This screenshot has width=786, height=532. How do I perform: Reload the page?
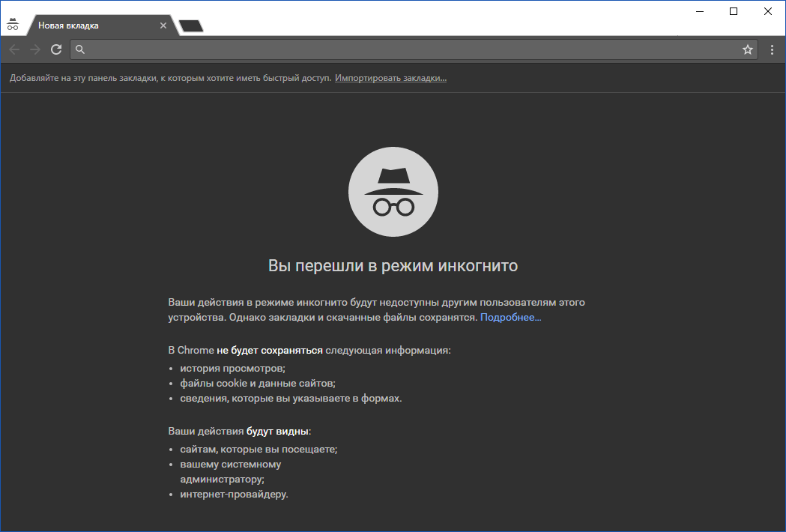pos(55,49)
